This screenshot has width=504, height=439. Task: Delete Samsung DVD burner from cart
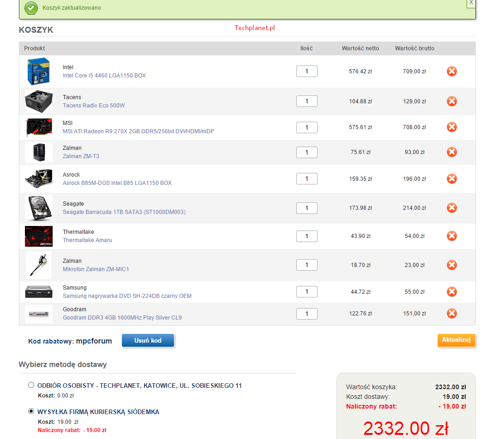[x=451, y=291]
